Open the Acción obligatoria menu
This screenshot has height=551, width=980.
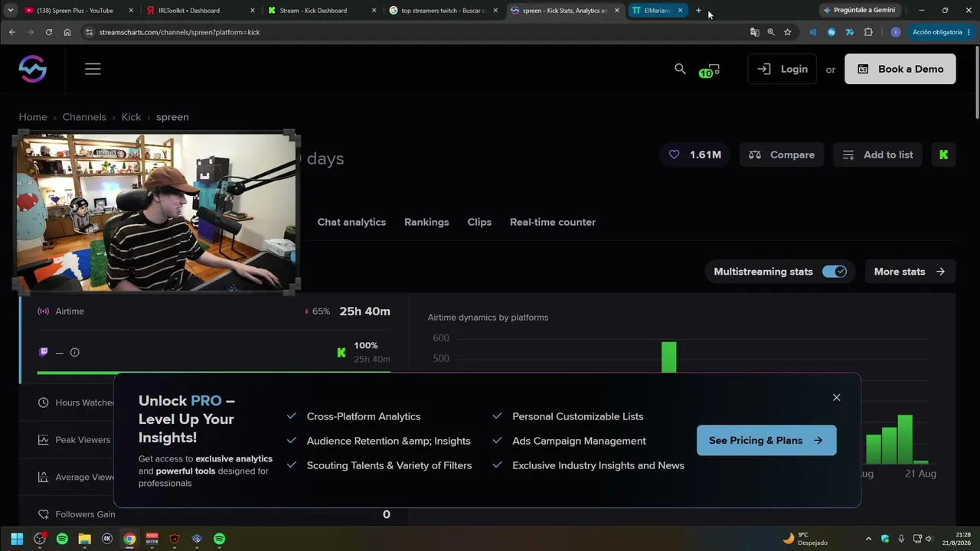coord(942,32)
